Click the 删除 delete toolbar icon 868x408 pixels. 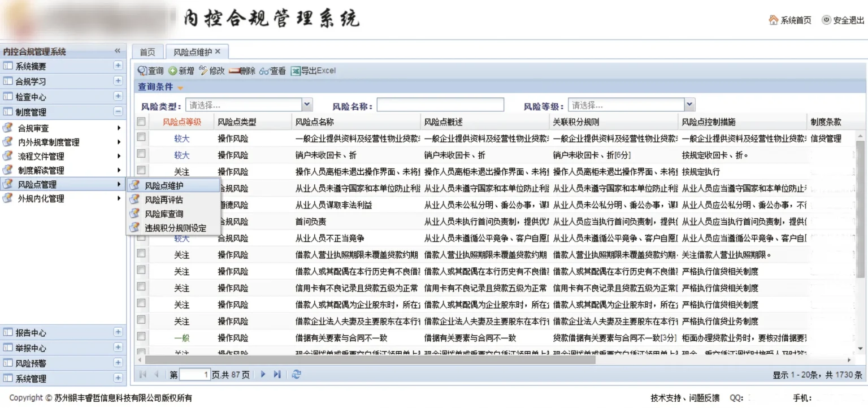tap(234, 71)
